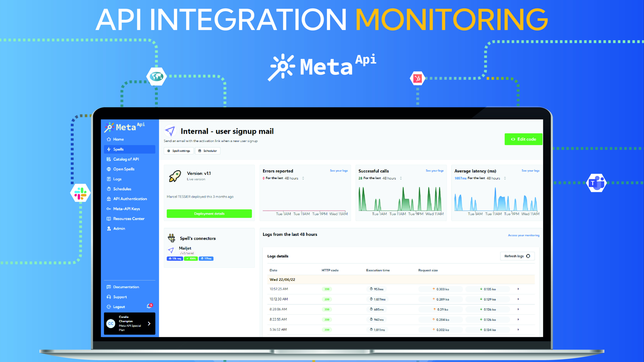The width and height of the screenshot is (644, 362).
Task: Click the Mailjet connector icon
Action: (171, 250)
